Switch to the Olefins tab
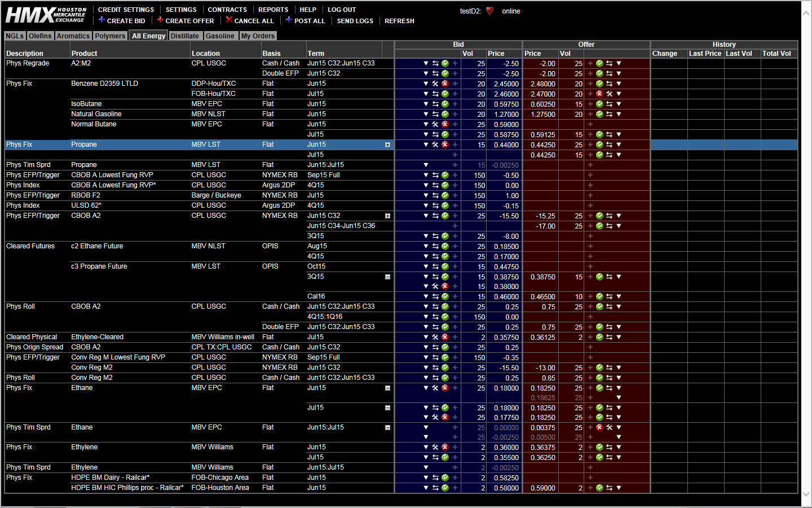This screenshot has height=508, width=812. tap(40, 36)
